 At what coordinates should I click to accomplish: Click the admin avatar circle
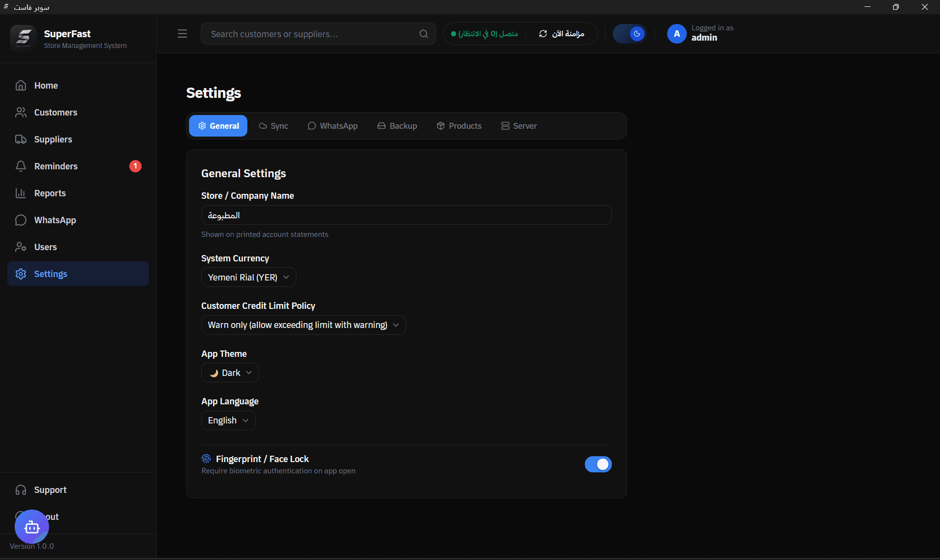(x=676, y=34)
